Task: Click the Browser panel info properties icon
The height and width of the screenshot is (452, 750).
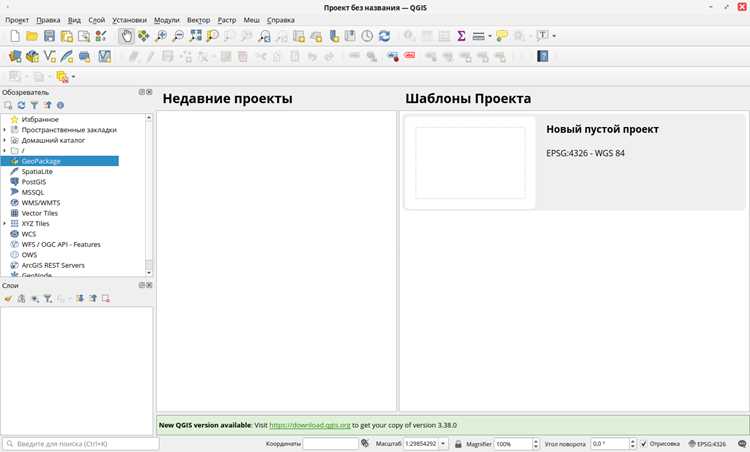Action: (x=60, y=105)
